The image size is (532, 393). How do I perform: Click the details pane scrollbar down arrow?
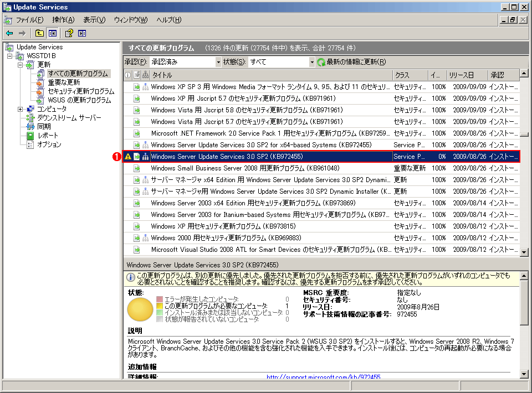(x=524, y=374)
